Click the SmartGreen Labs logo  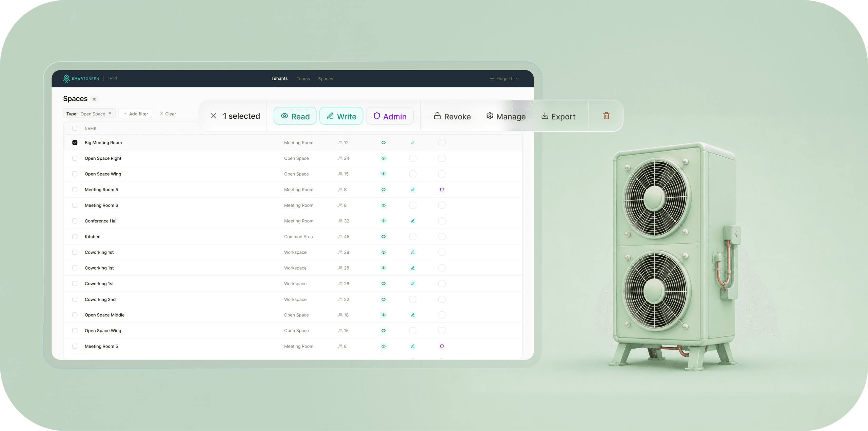[x=90, y=79]
